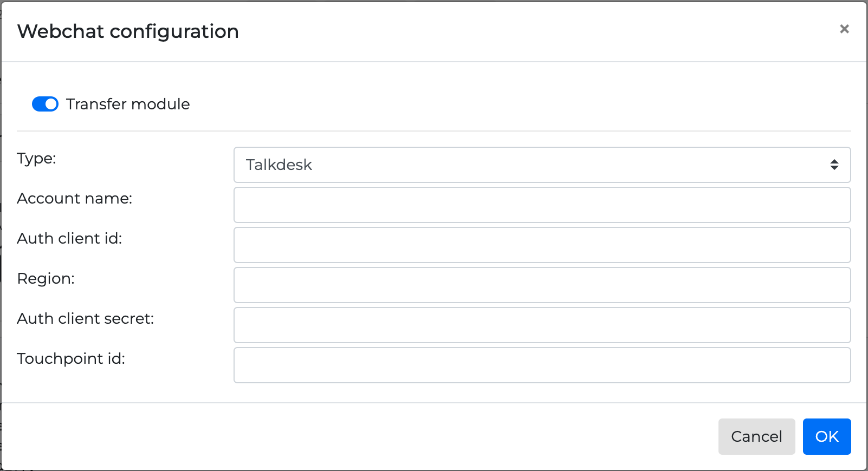Select the Region text box

coord(542,285)
